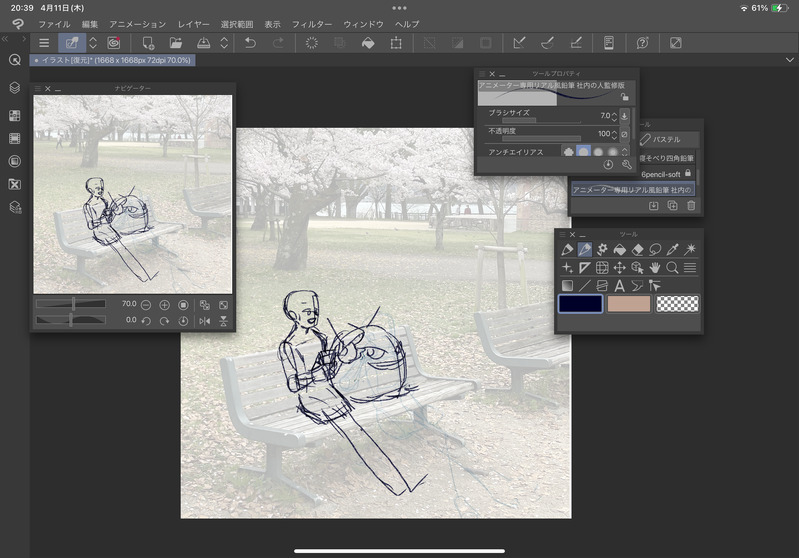Viewport: 799px width, 558px height.
Task: Select the Eraser tool in tool palette
Action: (637, 249)
